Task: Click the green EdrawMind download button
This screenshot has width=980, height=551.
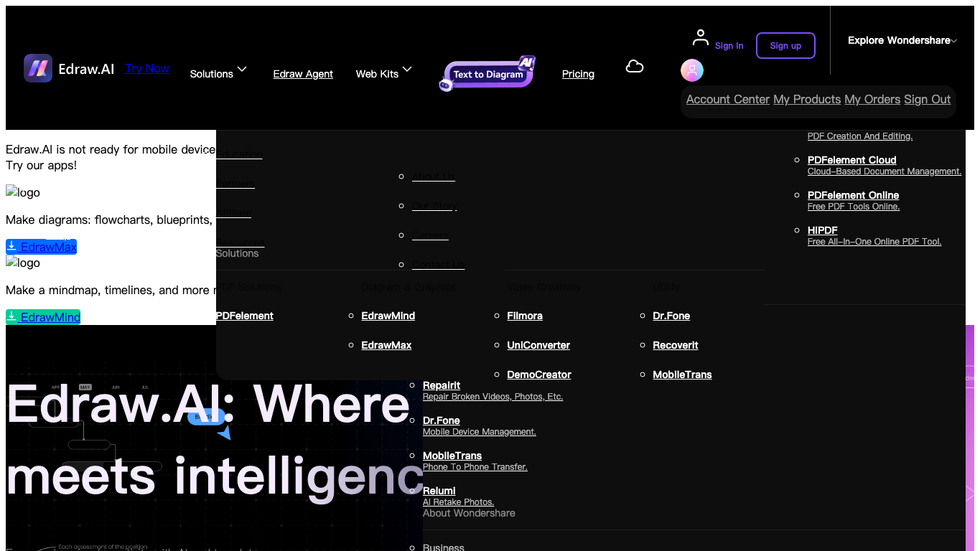Action: coord(43,317)
